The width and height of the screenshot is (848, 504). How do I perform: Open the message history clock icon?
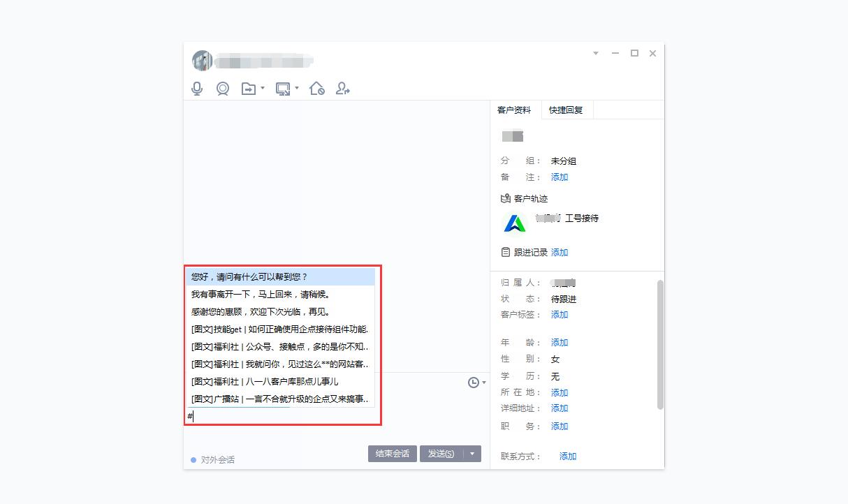[474, 382]
